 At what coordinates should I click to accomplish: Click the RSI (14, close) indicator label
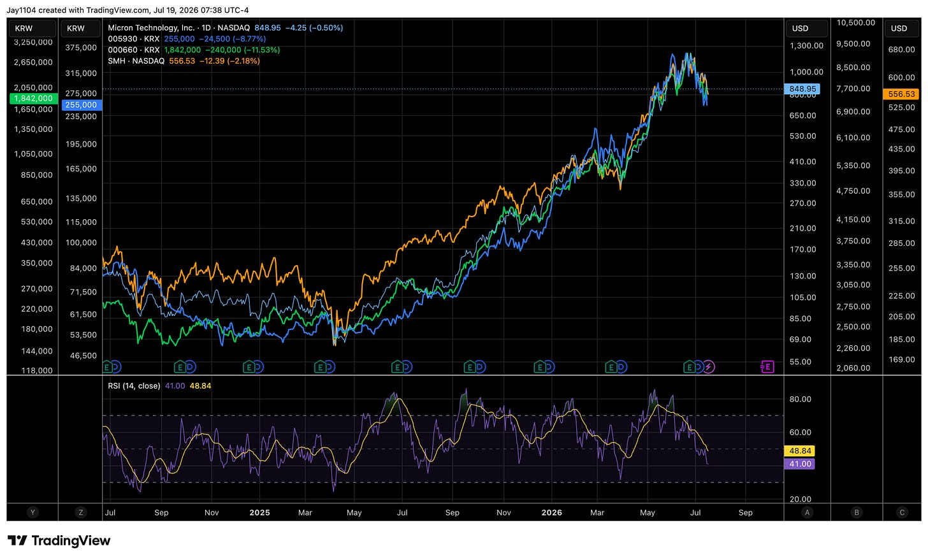134,386
